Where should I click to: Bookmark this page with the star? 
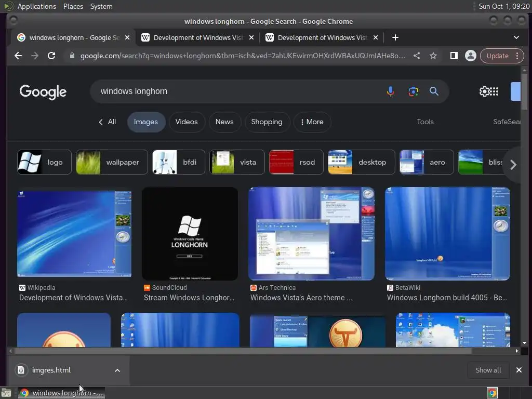[x=433, y=56]
